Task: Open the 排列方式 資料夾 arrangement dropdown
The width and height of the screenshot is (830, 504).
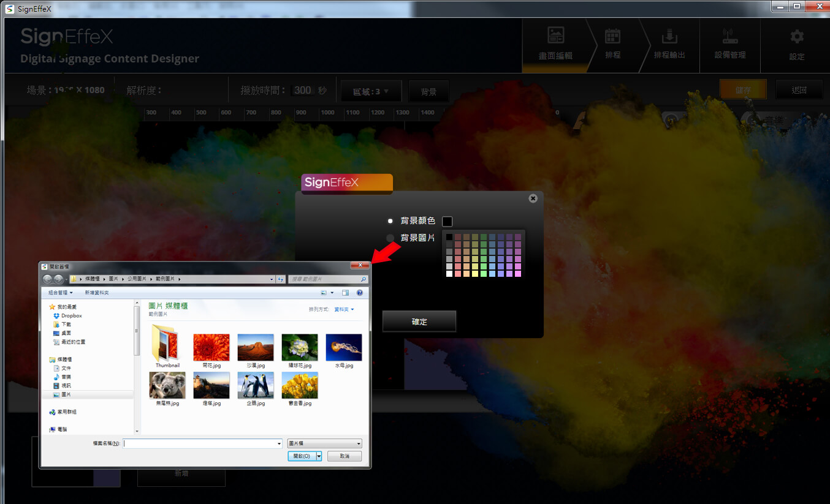Action: [343, 309]
